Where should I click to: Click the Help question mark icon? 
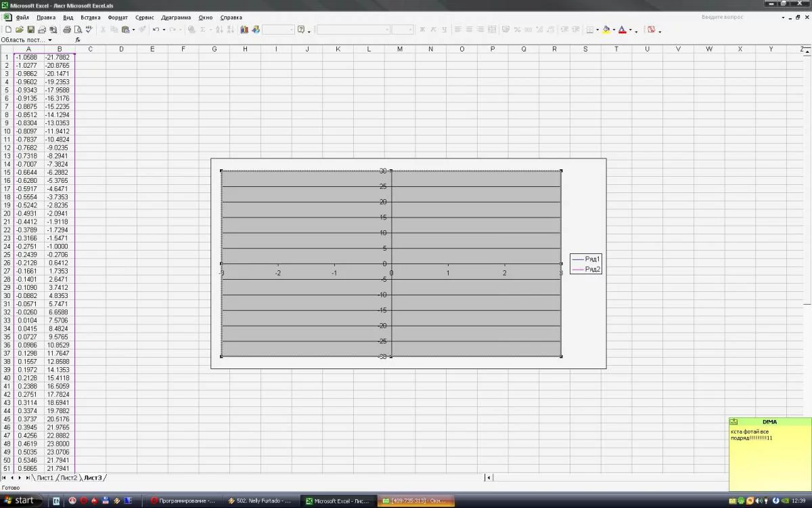(301, 29)
